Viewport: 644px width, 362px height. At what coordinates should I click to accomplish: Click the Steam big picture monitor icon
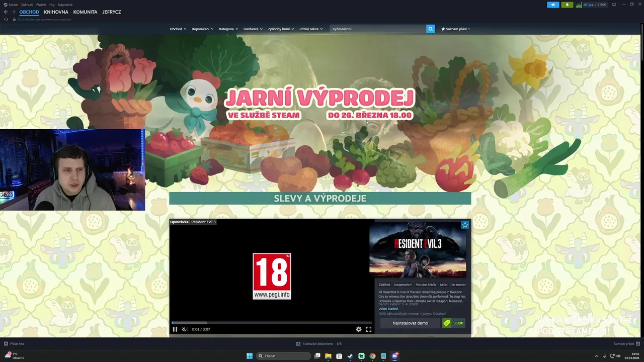pos(614,5)
